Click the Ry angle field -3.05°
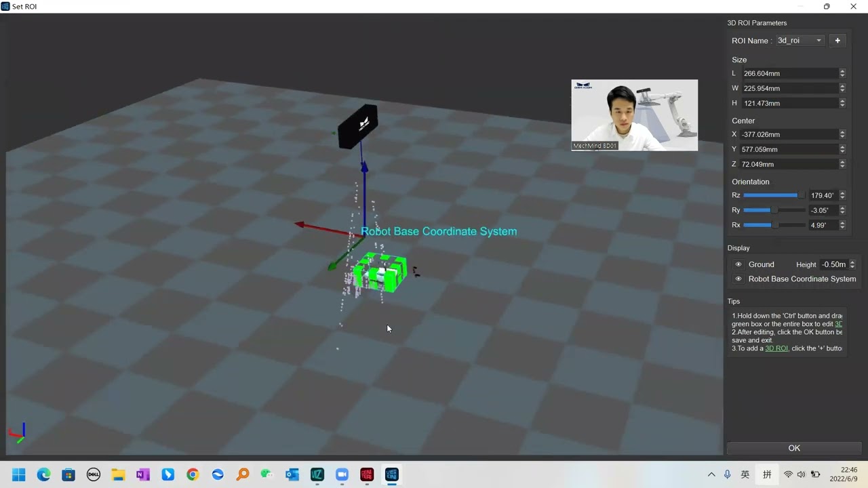Viewport: 868px width, 488px height. pyautogui.click(x=823, y=210)
